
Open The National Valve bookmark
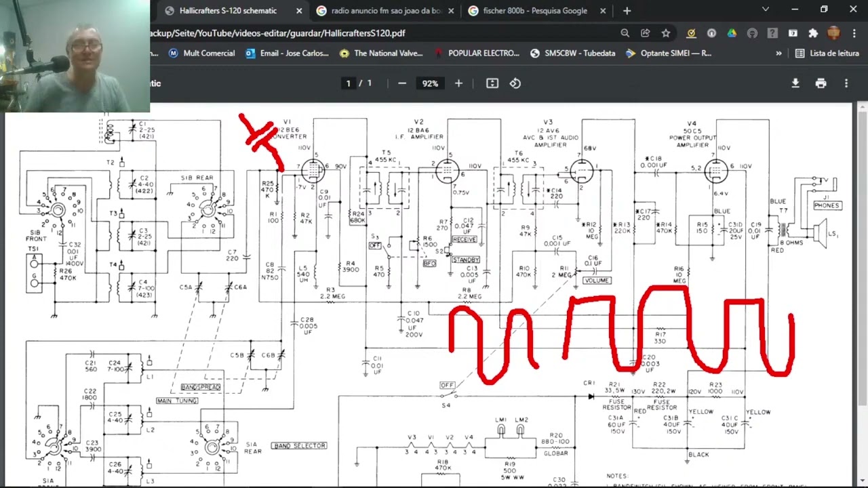[x=381, y=54]
